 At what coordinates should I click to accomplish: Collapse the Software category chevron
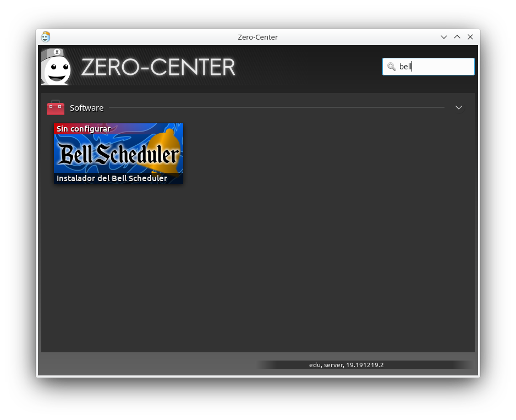coord(459,107)
